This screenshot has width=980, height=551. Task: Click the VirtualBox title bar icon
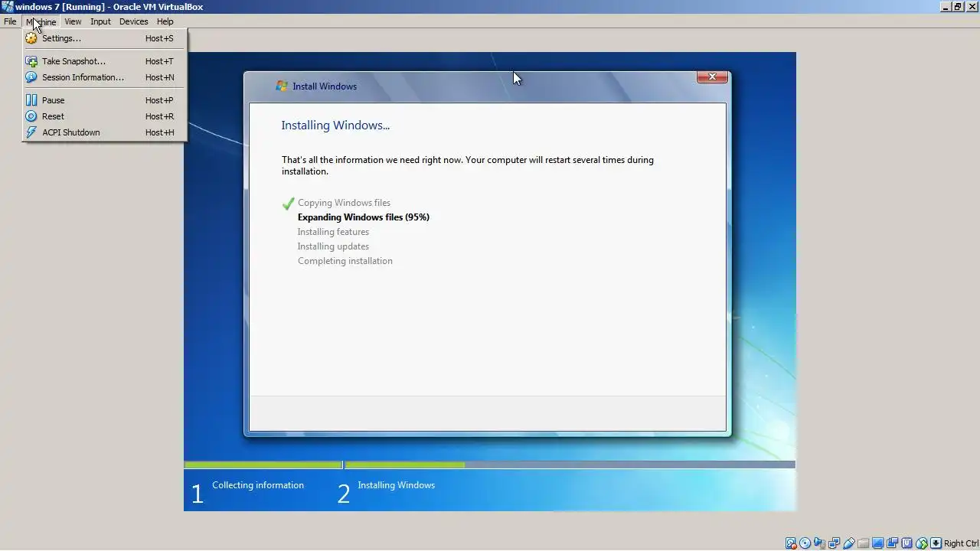click(7, 7)
